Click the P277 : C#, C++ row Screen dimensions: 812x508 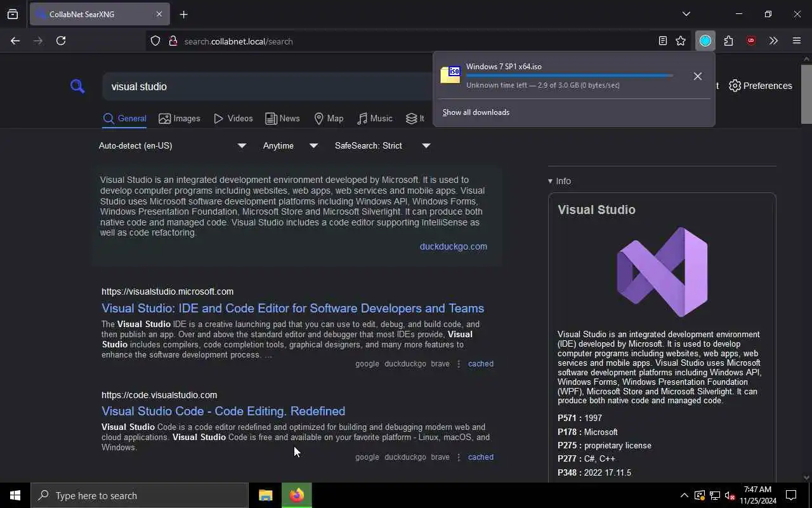pyautogui.click(x=586, y=458)
